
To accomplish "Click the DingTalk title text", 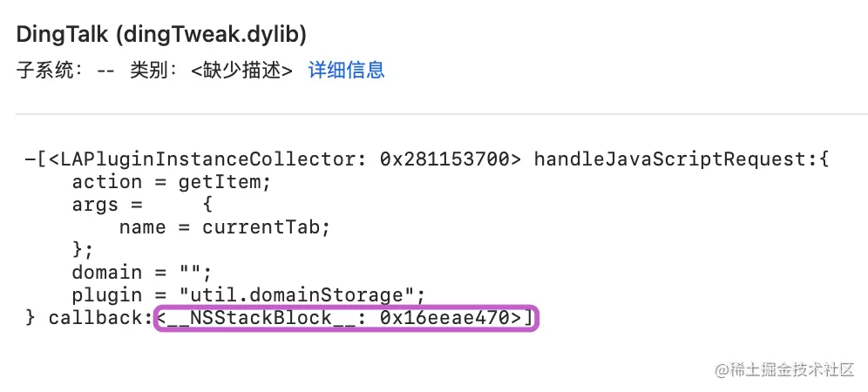I will (63, 35).
